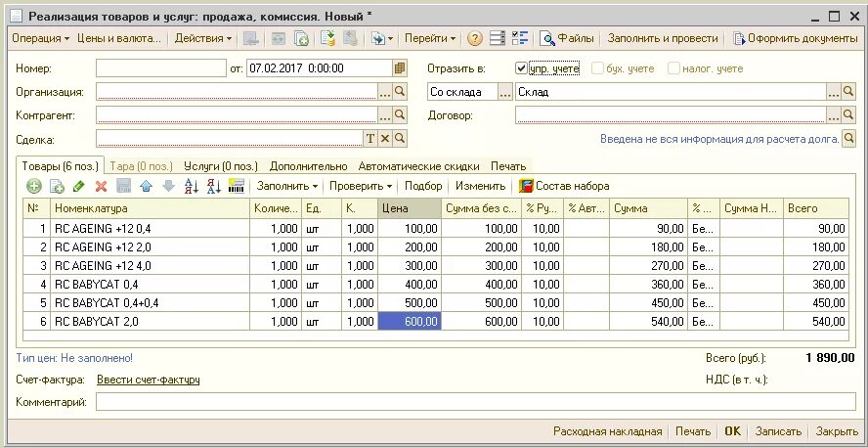Move row down with gray arrow icon
Screen dimensions: 868x448
[168, 186]
